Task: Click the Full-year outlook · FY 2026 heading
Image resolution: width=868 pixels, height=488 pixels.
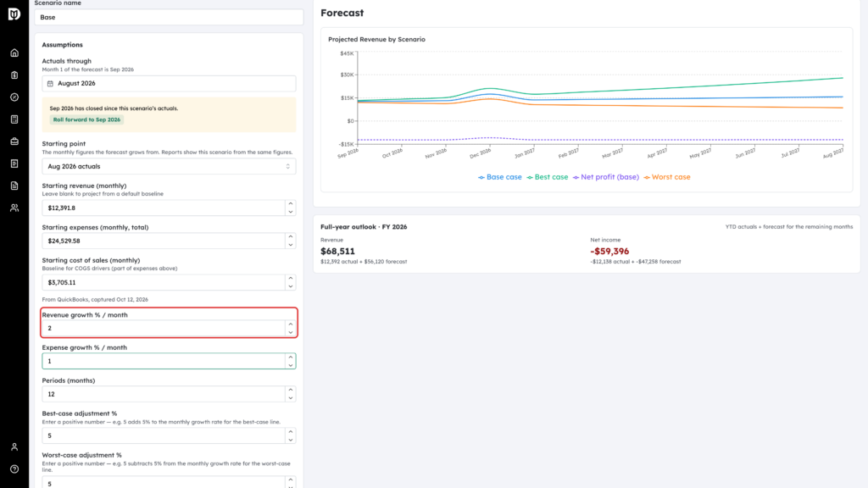Action: 364,227
